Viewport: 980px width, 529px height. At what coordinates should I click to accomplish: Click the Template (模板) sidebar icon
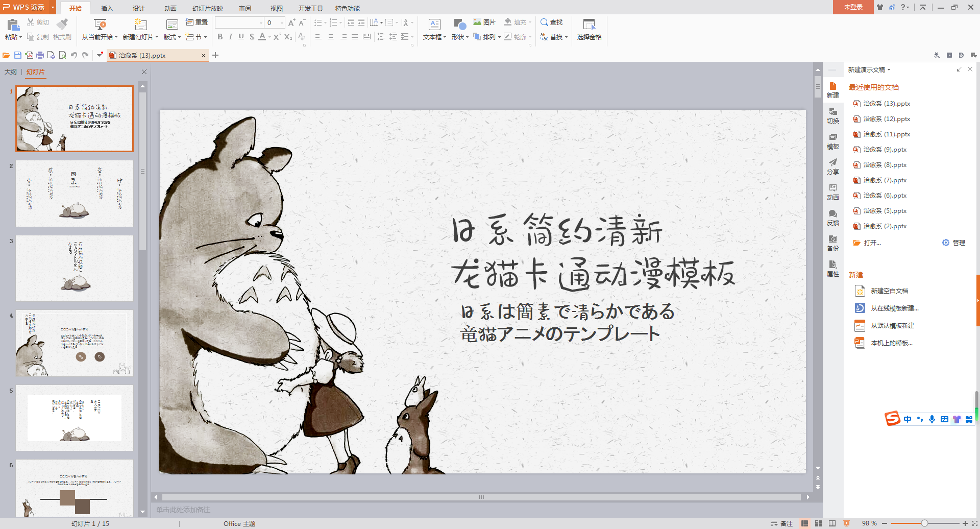point(833,141)
